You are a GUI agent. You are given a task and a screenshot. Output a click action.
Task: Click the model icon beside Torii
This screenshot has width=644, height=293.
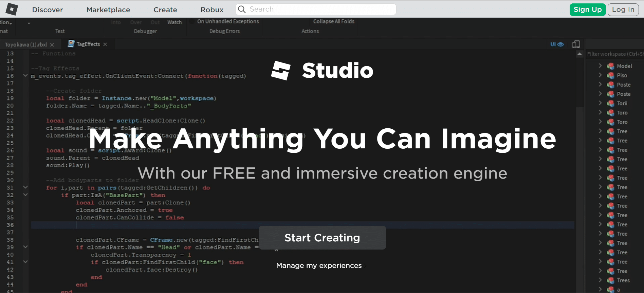click(610, 103)
